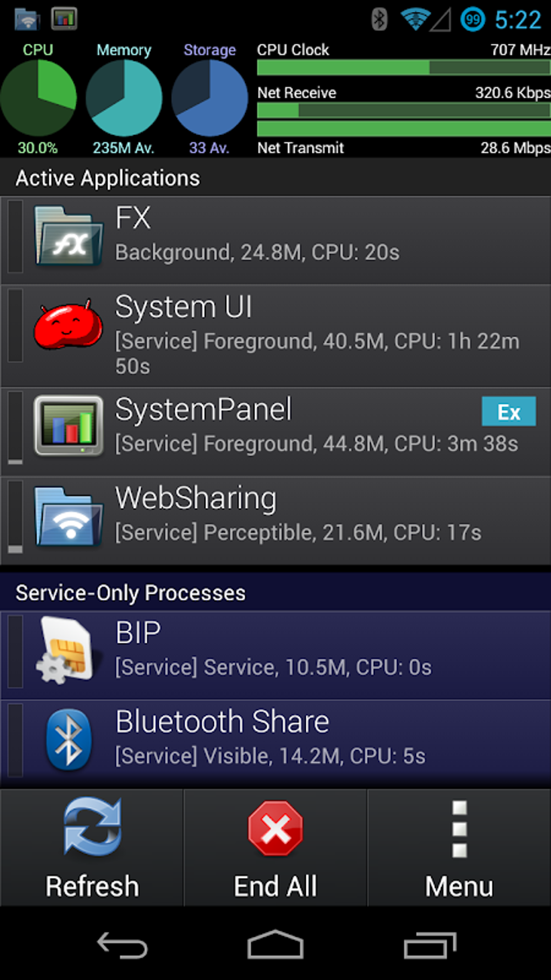
Task: Select the SystemPanel bar chart icon
Action: pyautogui.click(x=68, y=427)
